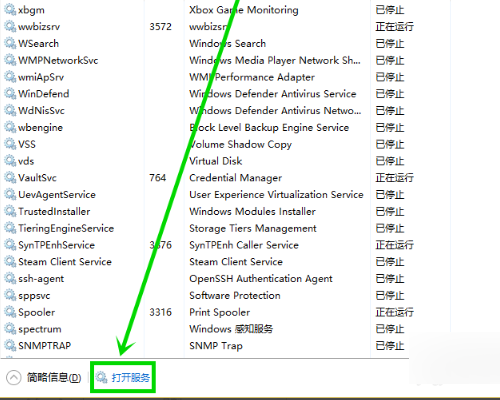Select the WdNisSvc service name
This screenshot has width=500, height=400.
41,111
